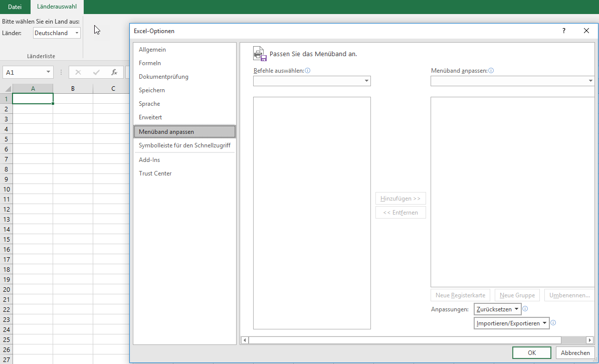Screen dimensions: 599x364
Task: Click the confirm checkmark in formula bar
Action: 96,72
